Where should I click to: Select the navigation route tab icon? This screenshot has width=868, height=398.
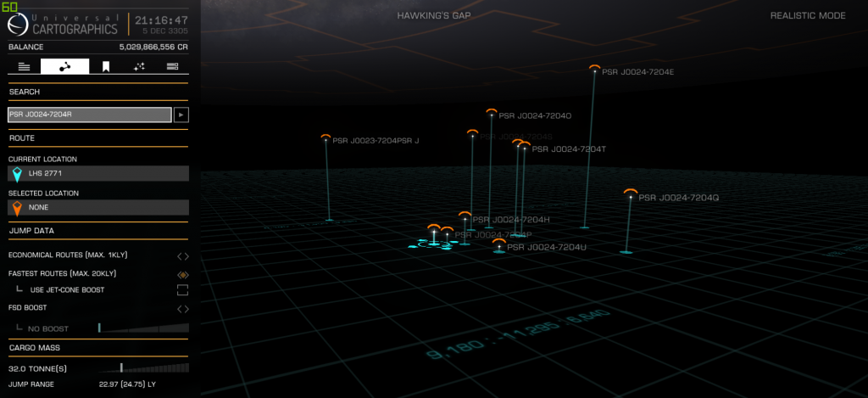click(64, 66)
